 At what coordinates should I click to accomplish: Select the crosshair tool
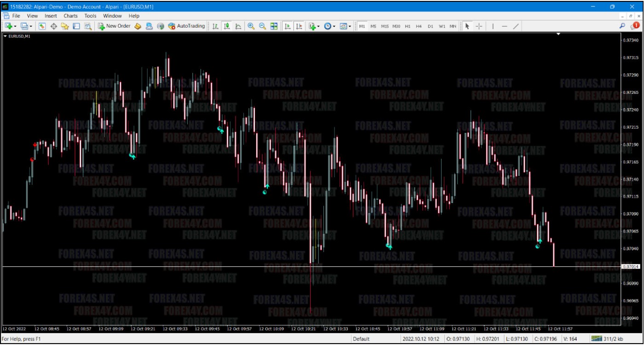pos(479,26)
